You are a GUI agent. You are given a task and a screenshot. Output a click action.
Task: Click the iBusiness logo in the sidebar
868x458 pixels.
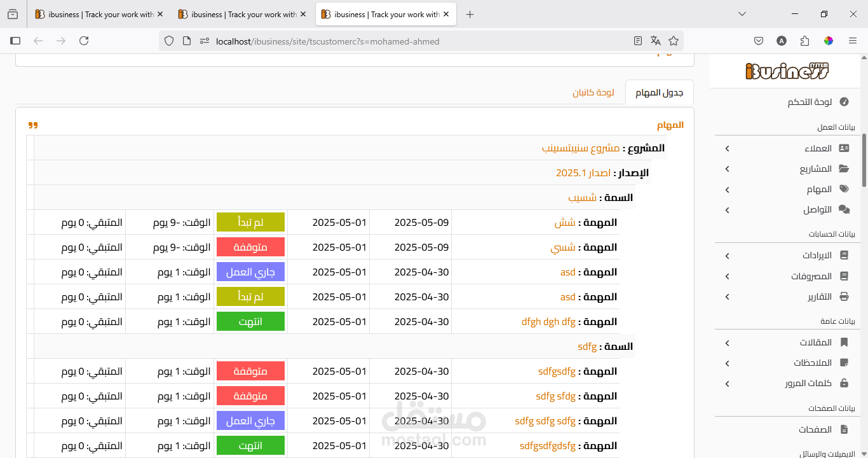pos(787,70)
